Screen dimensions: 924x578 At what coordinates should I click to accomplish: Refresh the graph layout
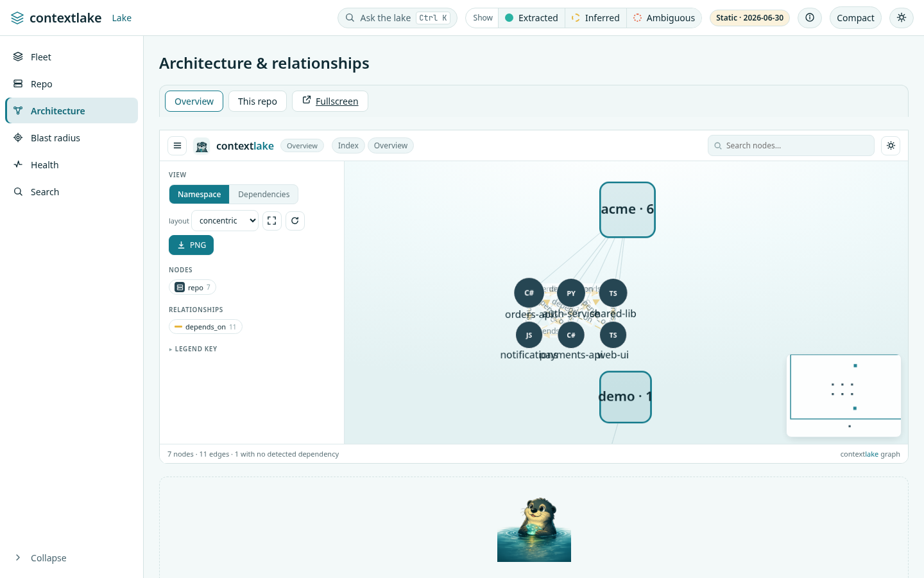click(295, 221)
